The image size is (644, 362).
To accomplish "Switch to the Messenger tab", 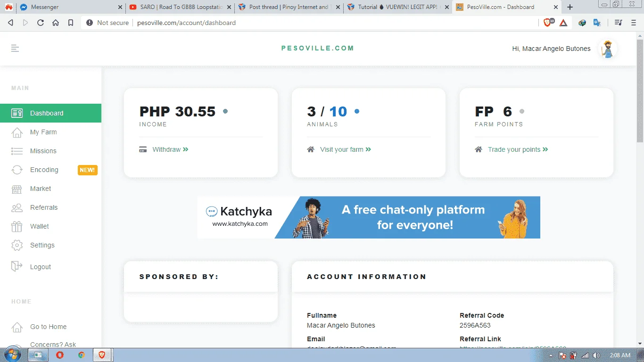I will tap(70, 7).
